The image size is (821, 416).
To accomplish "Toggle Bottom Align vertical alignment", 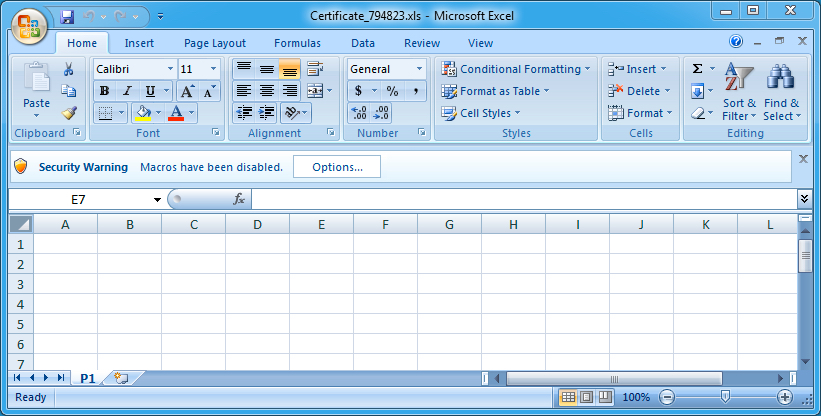I will 290,69.
